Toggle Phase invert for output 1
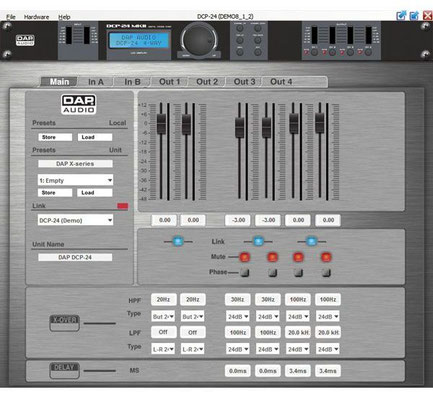 (245, 273)
